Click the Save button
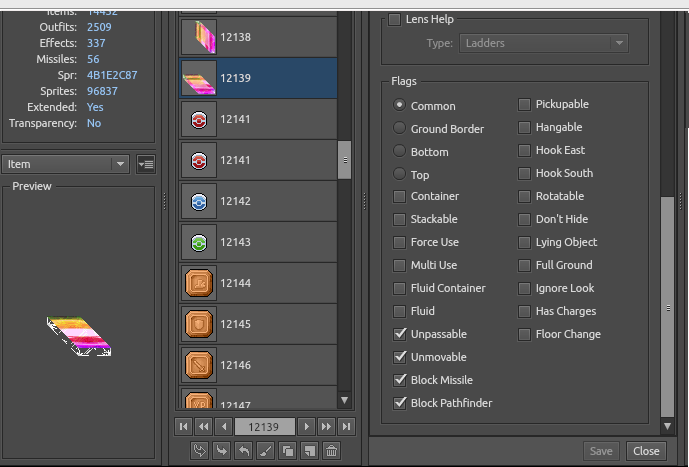 (x=601, y=451)
